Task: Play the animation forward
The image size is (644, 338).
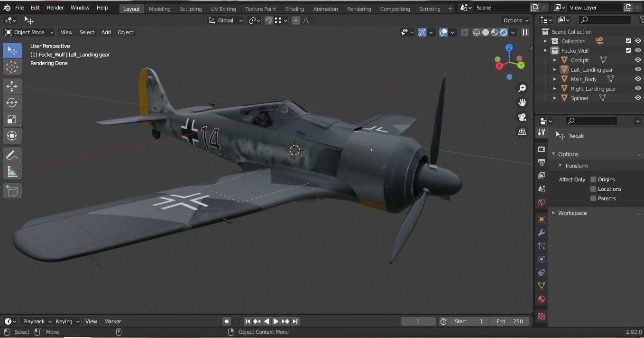Action: click(x=276, y=321)
